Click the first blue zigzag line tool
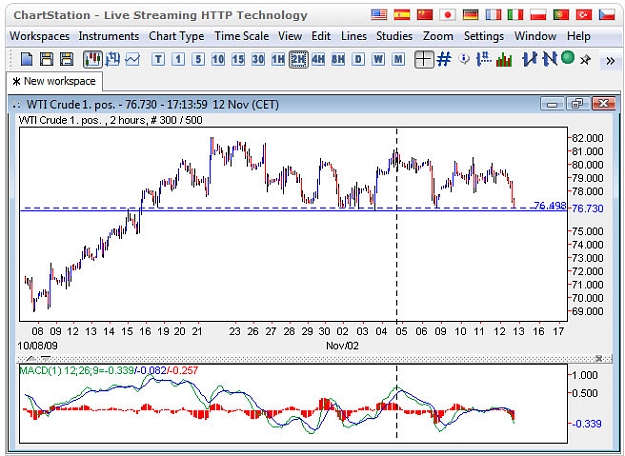Screen dimensions: 625x456 [530, 59]
